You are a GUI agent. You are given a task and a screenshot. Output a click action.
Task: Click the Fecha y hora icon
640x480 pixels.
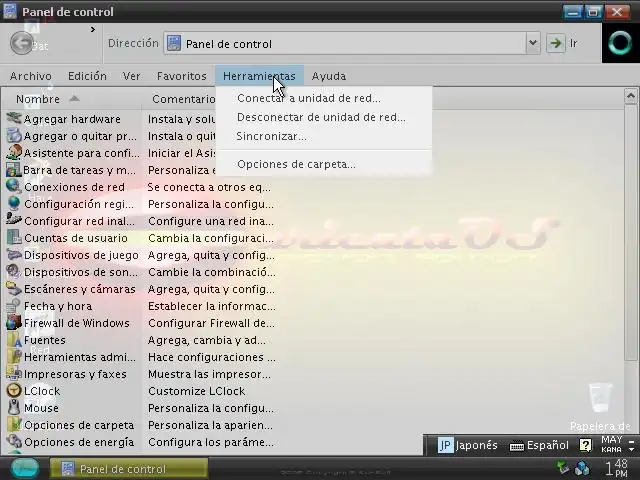(13, 306)
